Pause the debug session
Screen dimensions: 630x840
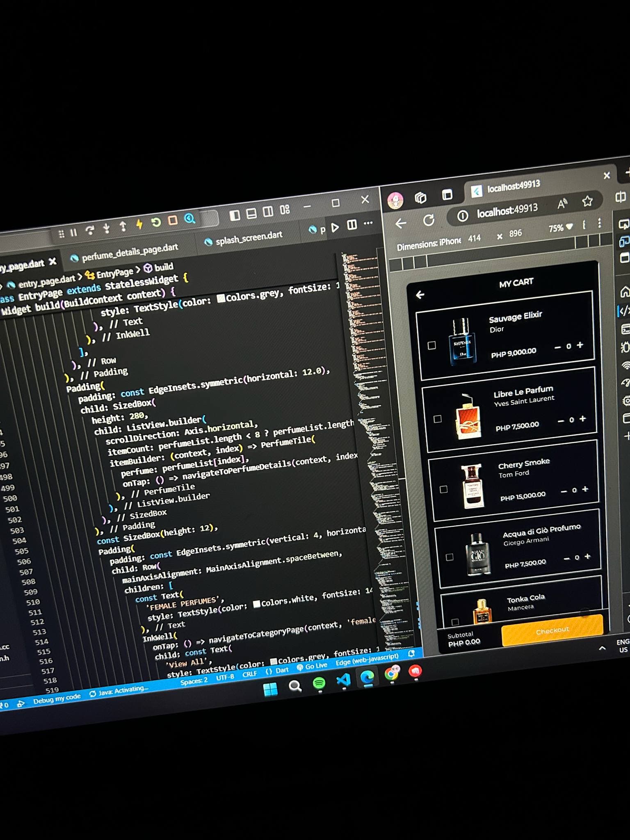click(x=74, y=233)
